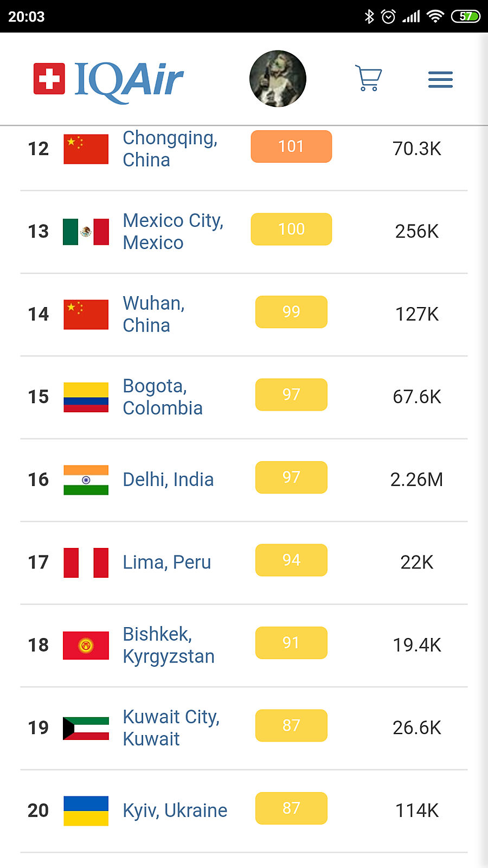
Task: Click the orange 101 AQI badge
Action: click(x=291, y=146)
